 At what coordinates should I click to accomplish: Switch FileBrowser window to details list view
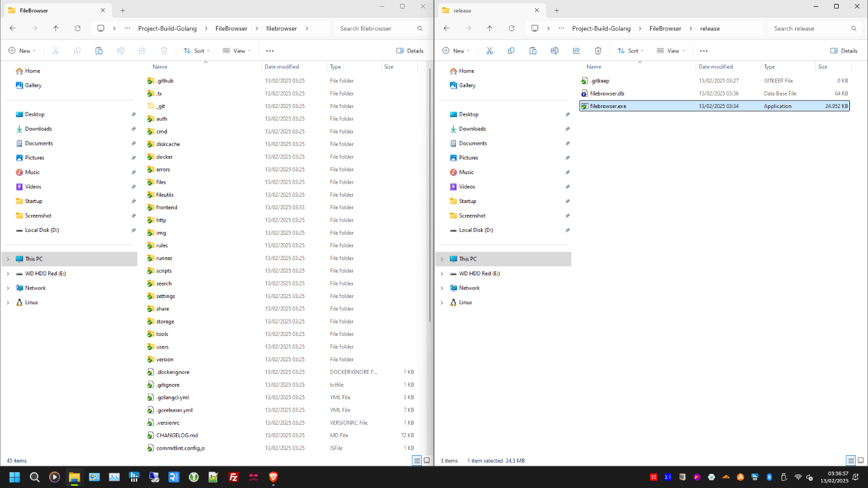click(x=417, y=460)
